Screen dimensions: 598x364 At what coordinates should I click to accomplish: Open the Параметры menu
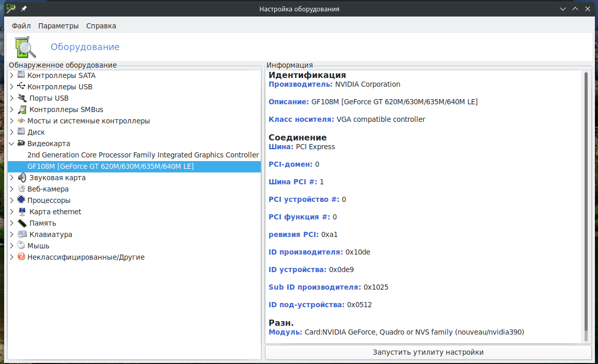coord(58,26)
